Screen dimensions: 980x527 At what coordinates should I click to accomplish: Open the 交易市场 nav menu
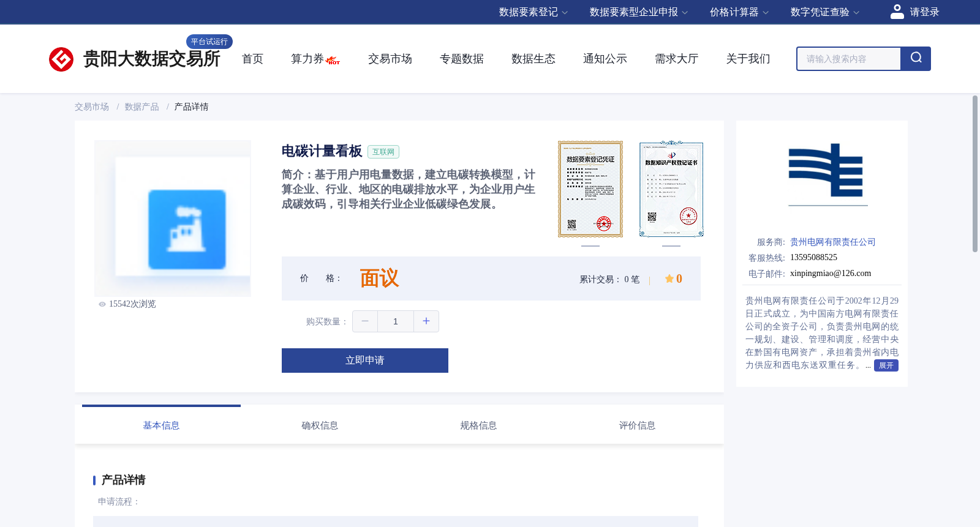(x=390, y=59)
